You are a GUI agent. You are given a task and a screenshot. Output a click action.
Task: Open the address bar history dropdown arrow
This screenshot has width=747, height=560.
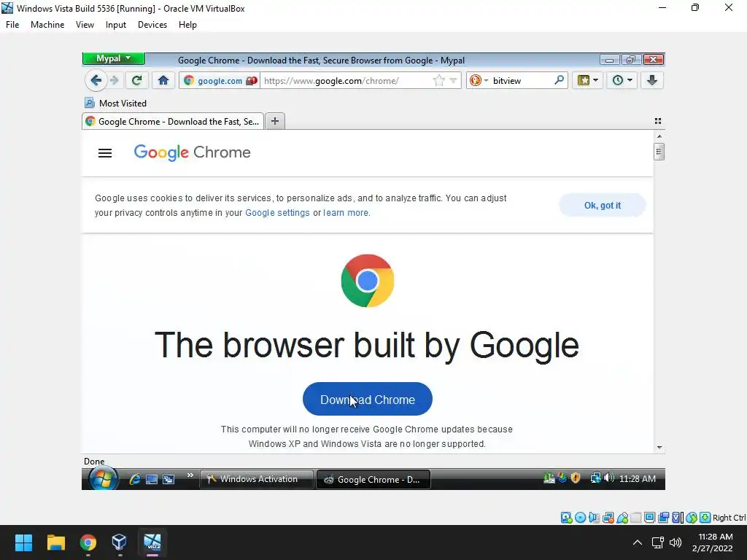[x=453, y=80]
